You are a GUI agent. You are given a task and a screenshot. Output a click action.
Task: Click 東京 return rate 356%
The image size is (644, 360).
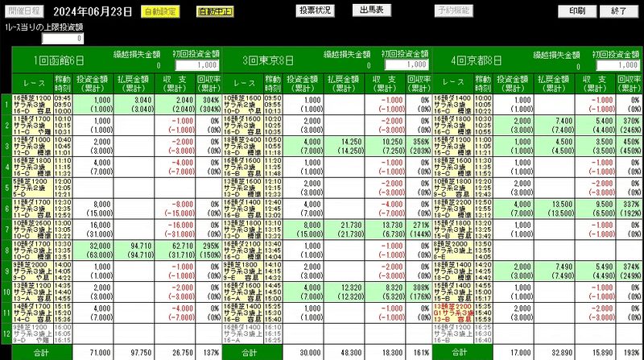click(x=419, y=146)
